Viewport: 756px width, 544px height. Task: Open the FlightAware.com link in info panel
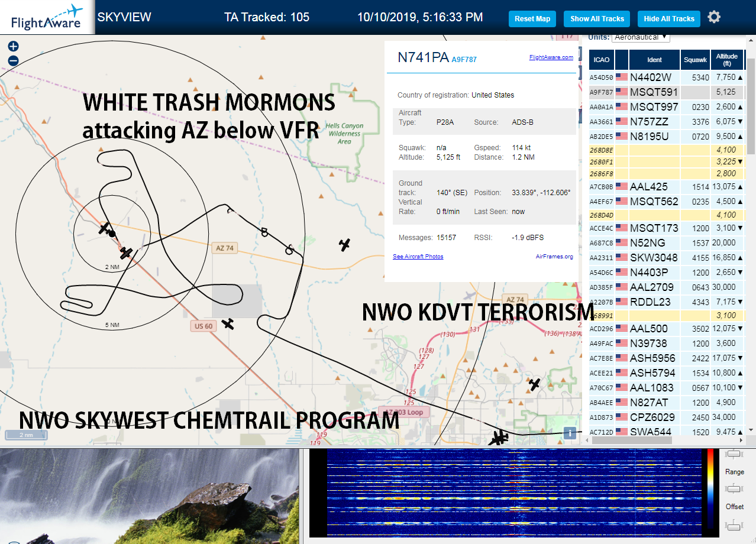(x=551, y=57)
